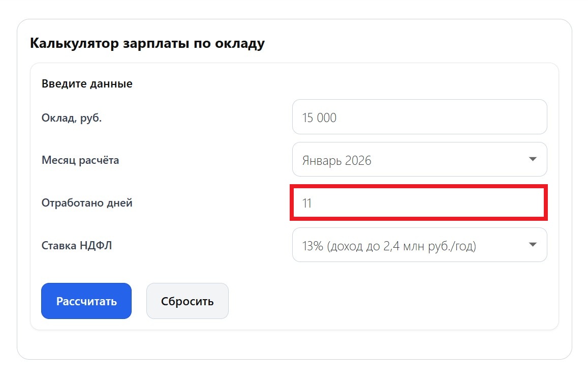The width and height of the screenshot is (588, 377).
Task: Click the chevron on the Ставка НДФЛ selector
Action: pyautogui.click(x=533, y=245)
